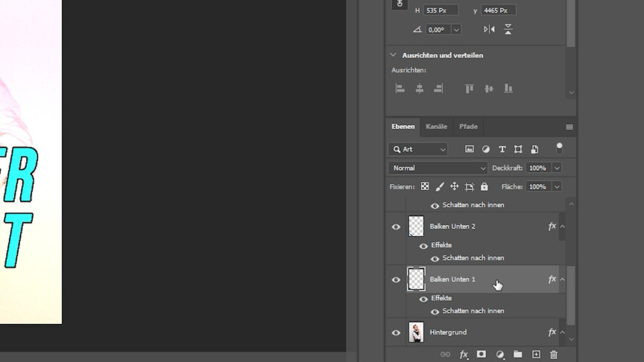Toggle the layer filter switch
The width and height of the screenshot is (644, 362).
[x=559, y=148]
